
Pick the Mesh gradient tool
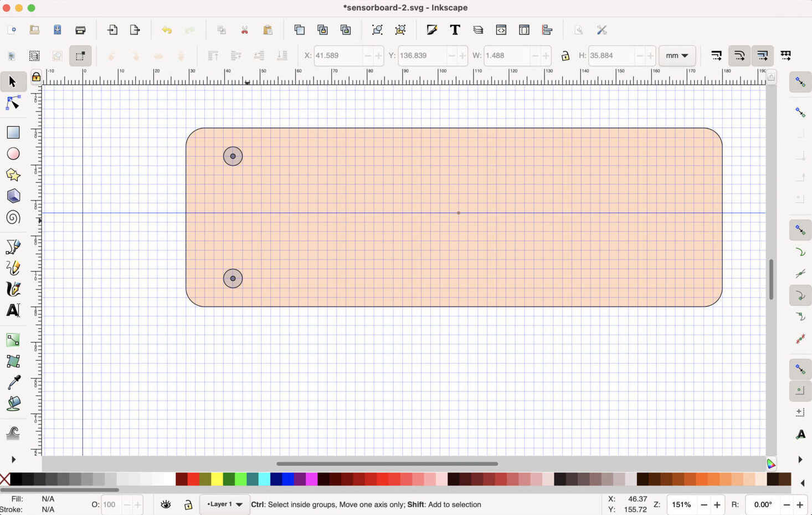13,361
